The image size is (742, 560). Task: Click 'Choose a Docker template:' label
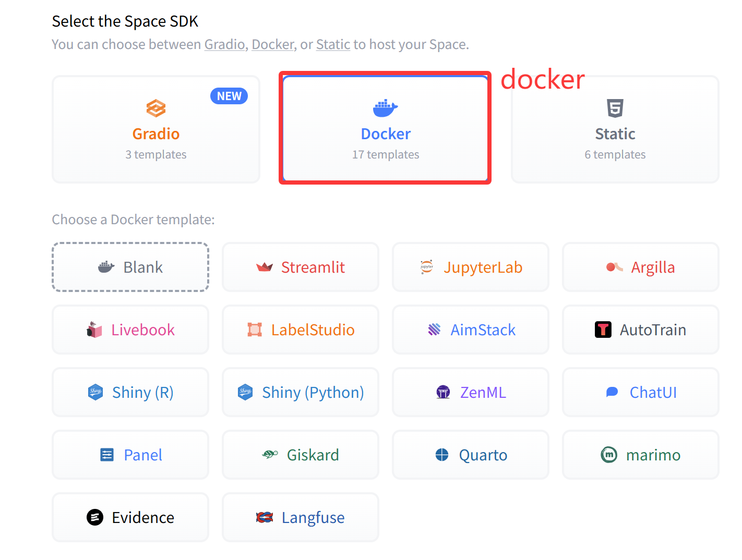point(134,220)
